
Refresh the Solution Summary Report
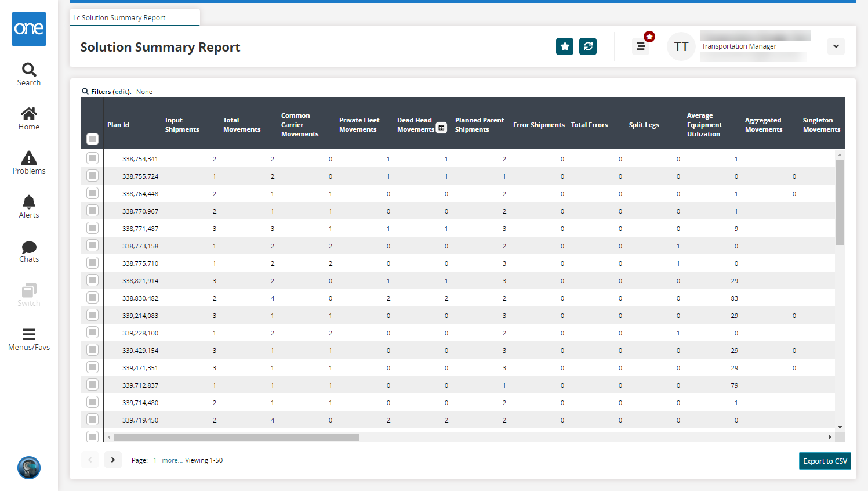[x=587, y=46]
